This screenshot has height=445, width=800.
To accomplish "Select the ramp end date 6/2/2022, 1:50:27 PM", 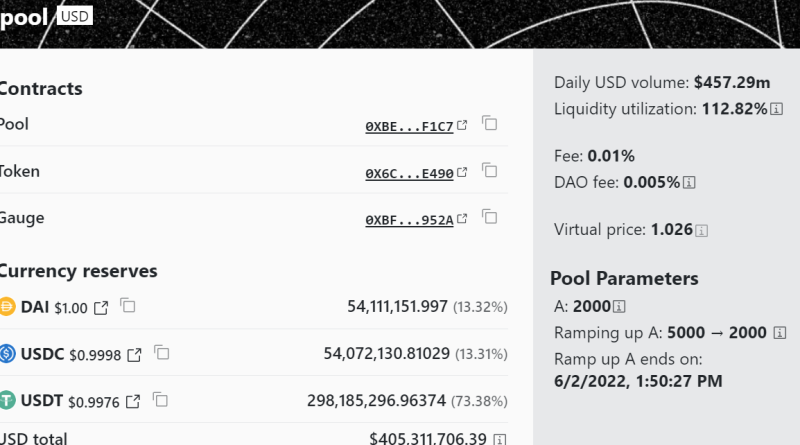I will point(638,381).
